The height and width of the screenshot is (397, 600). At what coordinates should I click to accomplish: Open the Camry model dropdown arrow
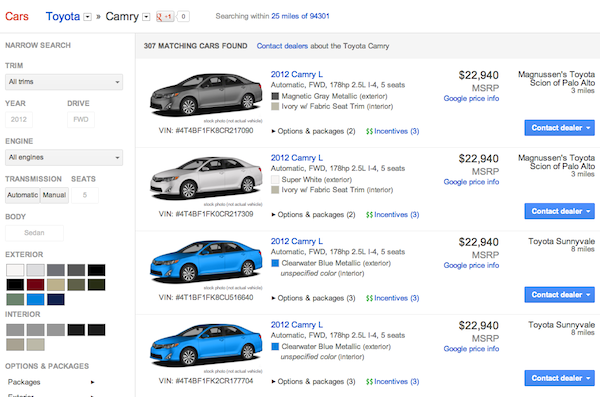[146, 17]
